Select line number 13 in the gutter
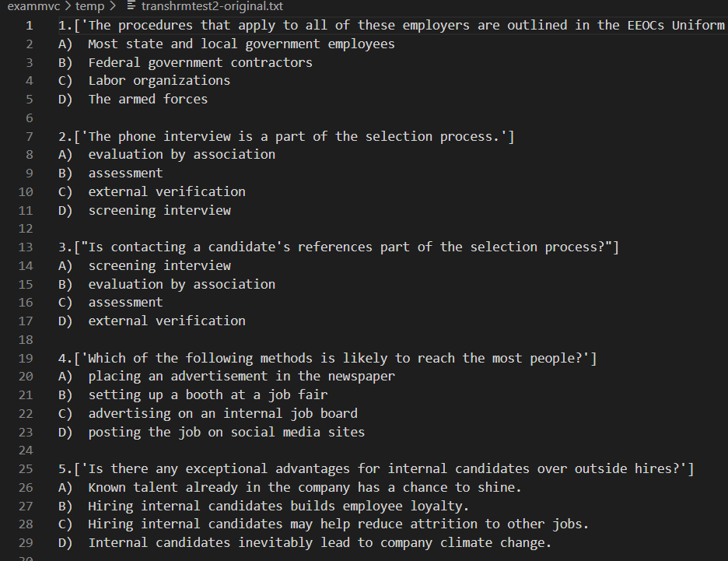This screenshot has height=561, width=728. point(26,247)
